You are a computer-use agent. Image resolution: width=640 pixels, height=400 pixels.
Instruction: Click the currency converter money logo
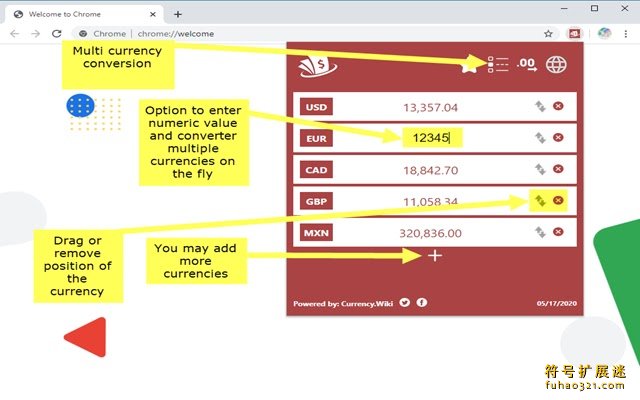pyautogui.click(x=318, y=66)
